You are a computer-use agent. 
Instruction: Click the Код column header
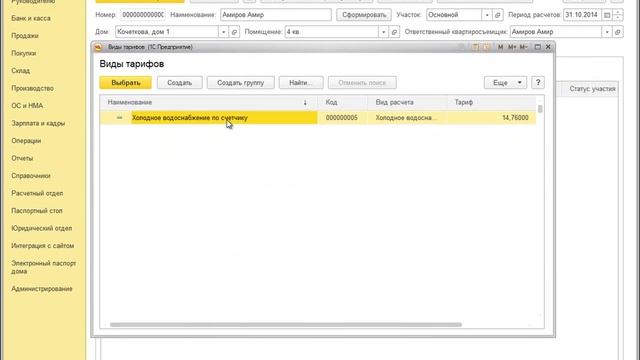(342, 102)
